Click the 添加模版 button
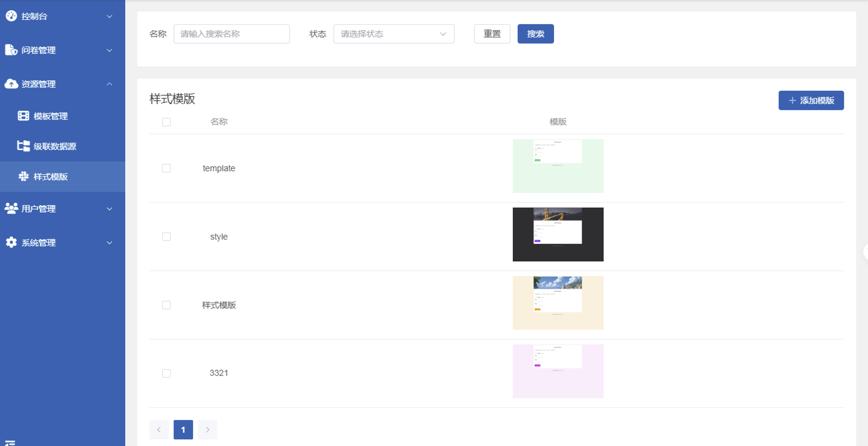The image size is (868, 446). [811, 100]
